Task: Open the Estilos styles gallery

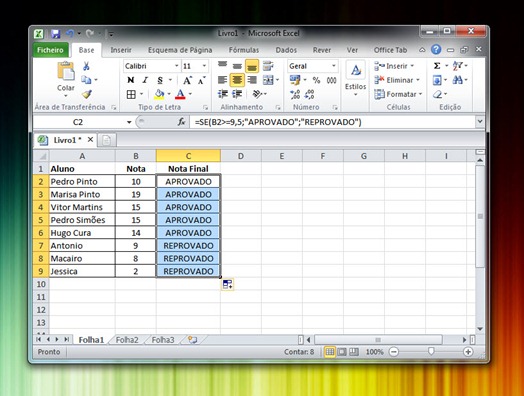Action: click(x=356, y=80)
